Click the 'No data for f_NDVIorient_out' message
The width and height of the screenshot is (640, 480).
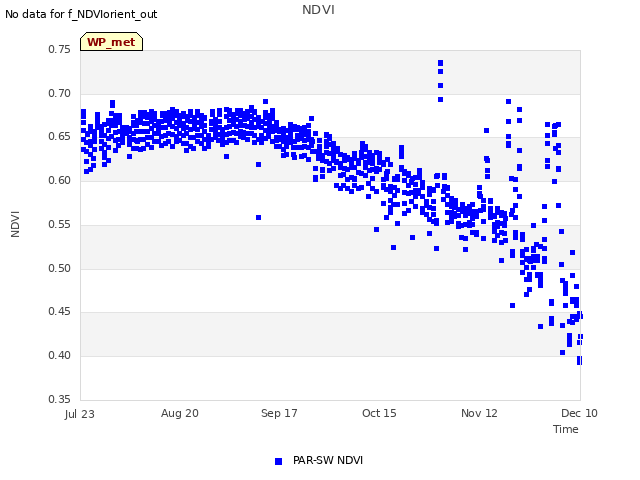coord(81,14)
